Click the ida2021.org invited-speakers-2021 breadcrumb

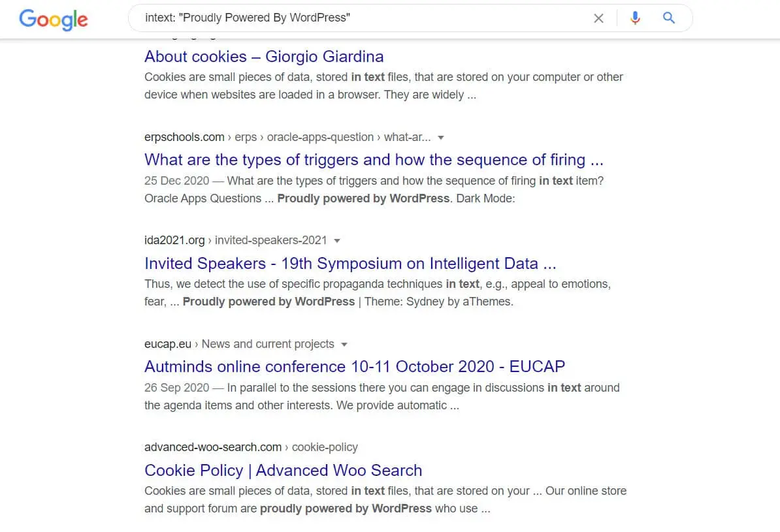click(235, 241)
